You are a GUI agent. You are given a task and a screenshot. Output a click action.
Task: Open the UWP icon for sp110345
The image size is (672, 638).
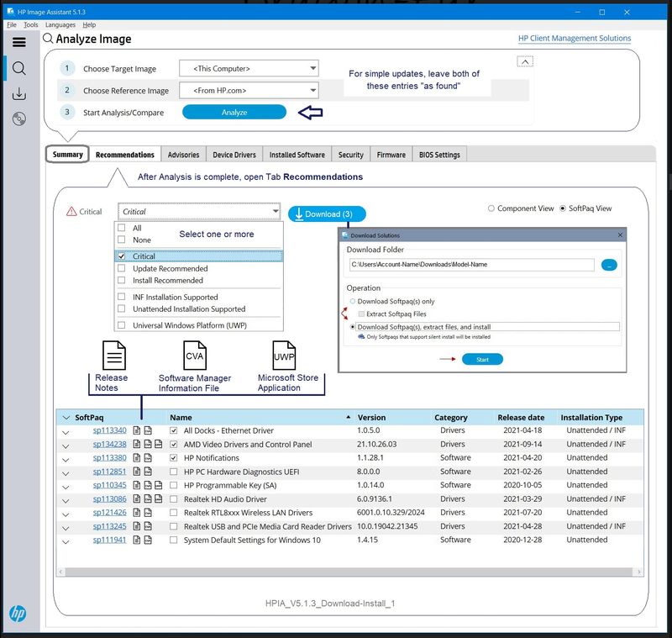click(159, 485)
